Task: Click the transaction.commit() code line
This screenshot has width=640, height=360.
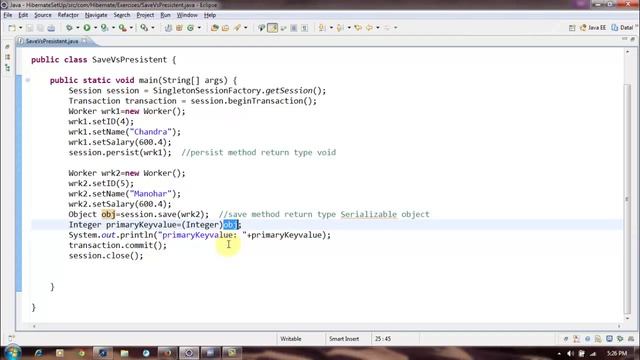Action: [118, 245]
